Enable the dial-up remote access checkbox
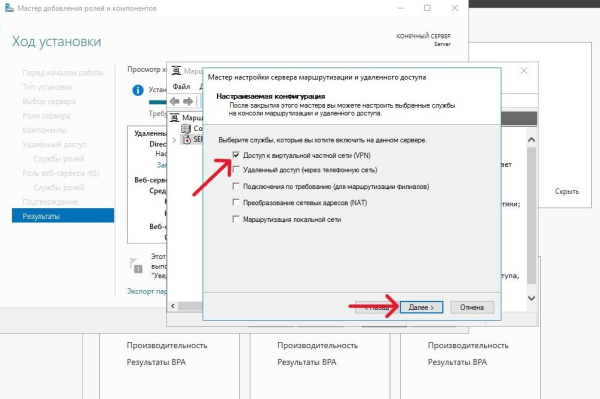The image size is (600, 399). (x=236, y=169)
